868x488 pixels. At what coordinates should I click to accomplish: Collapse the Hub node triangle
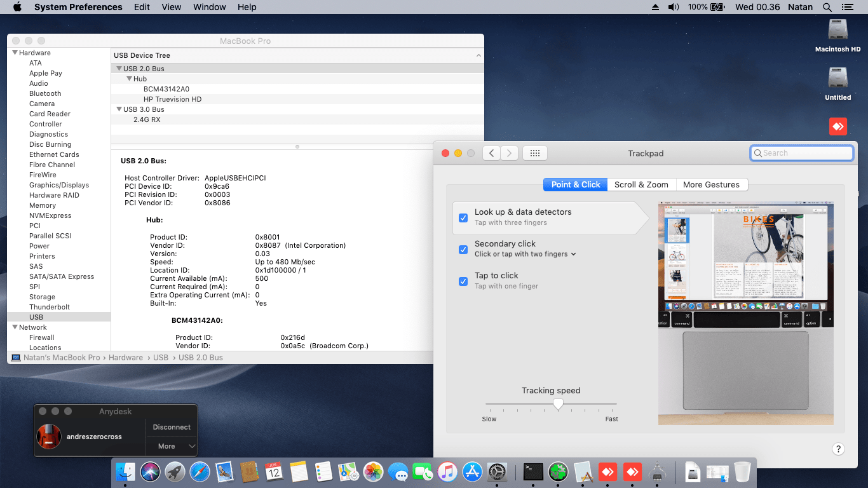[x=129, y=79]
